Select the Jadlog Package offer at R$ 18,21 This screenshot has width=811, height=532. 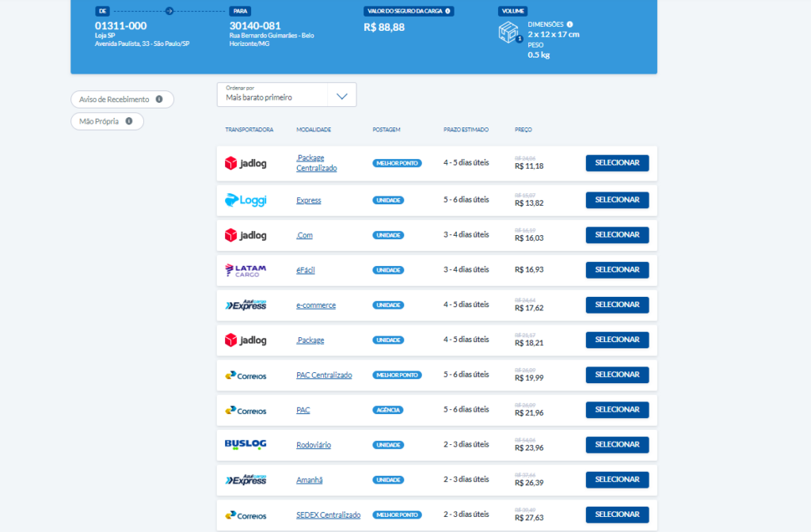(x=617, y=340)
